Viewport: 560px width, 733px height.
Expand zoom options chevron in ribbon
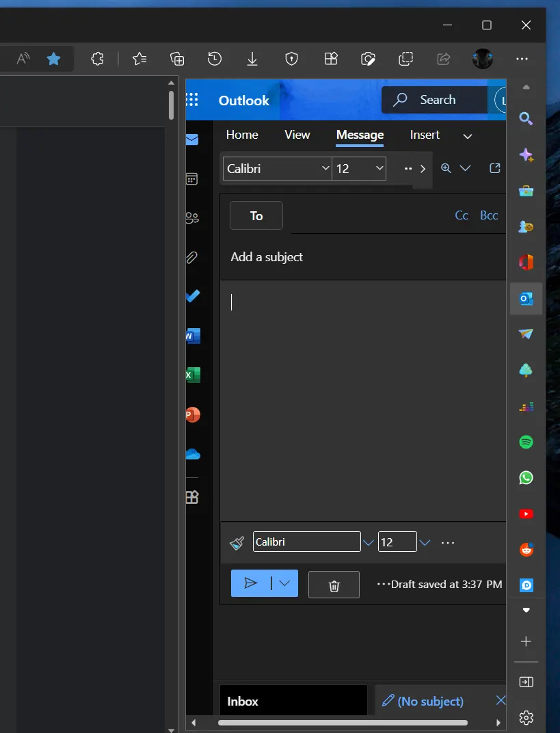(465, 168)
